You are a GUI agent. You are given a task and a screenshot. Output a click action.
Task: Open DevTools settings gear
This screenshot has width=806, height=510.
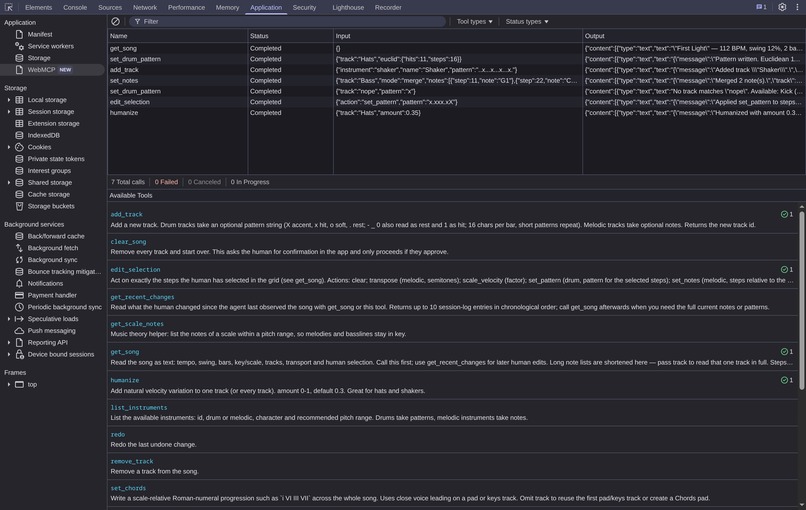pos(782,7)
